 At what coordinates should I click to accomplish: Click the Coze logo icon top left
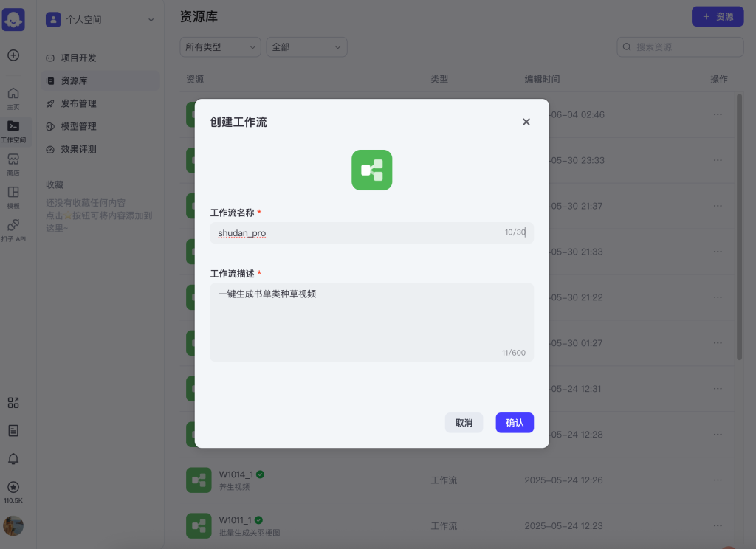tap(14, 18)
